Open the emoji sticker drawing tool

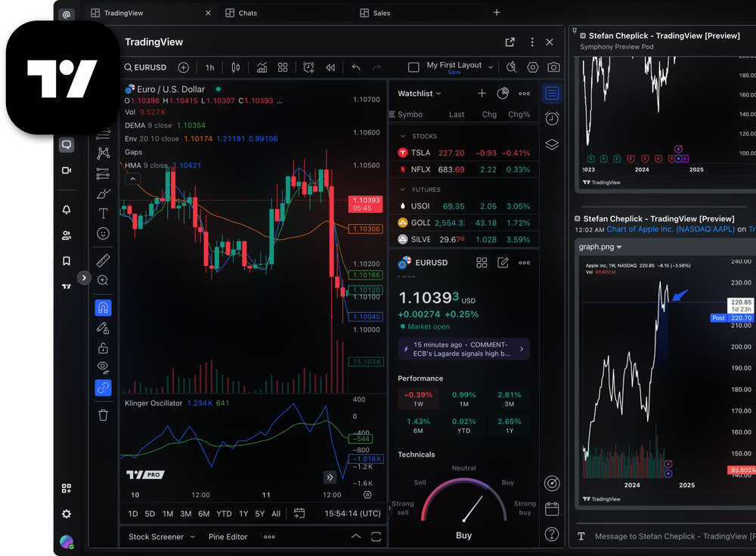pyautogui.click(x=103, y=233)
